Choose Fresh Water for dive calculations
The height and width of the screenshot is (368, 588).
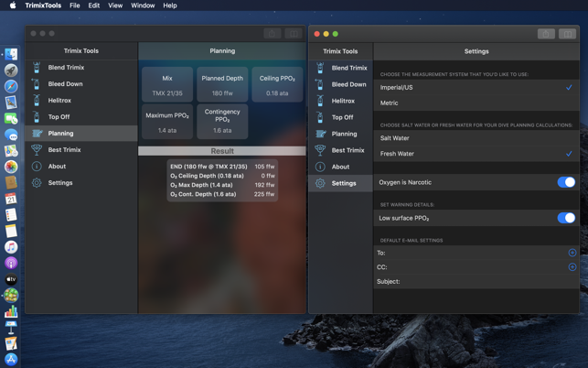tap(476, 154)
